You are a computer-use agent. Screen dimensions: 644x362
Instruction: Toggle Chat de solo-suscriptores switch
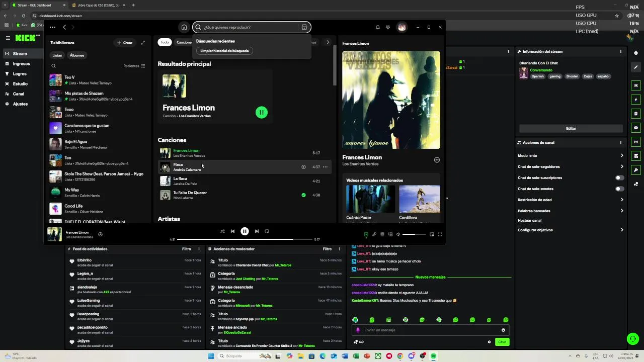coord(620,177)
